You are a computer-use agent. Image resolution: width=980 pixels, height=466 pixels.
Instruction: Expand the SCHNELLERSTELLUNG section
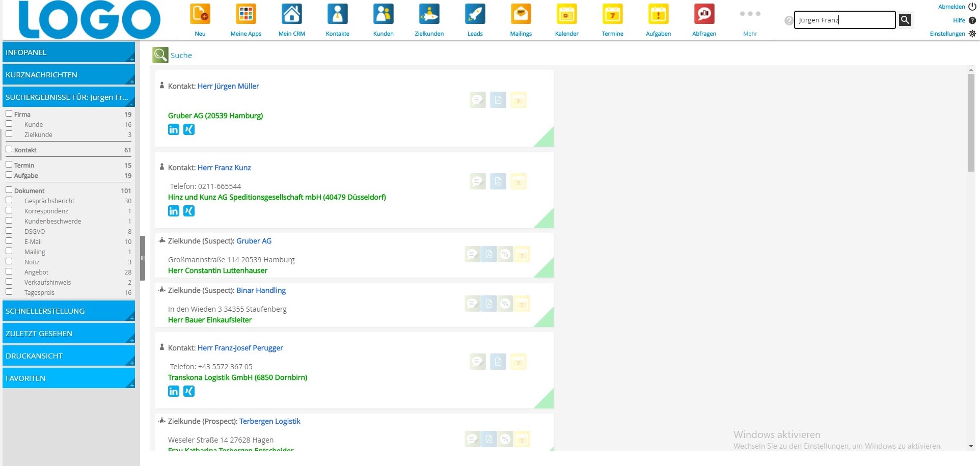tap(69, 311)
